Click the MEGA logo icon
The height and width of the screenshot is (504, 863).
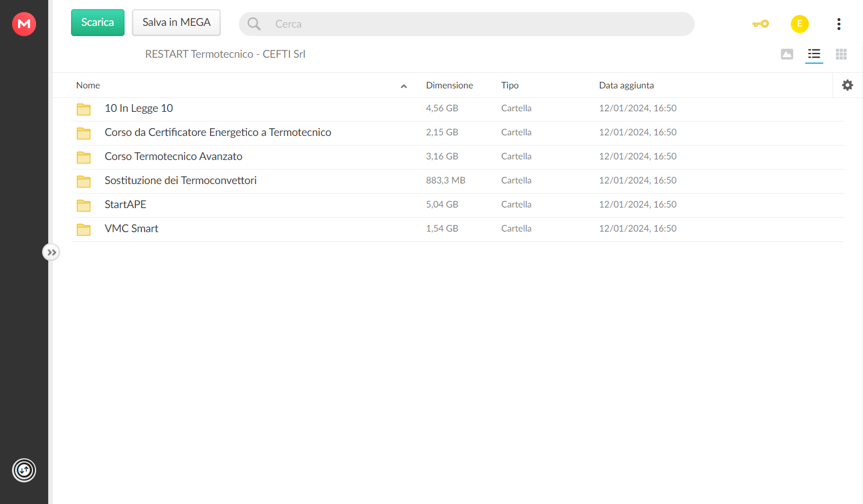coord(24,24)
